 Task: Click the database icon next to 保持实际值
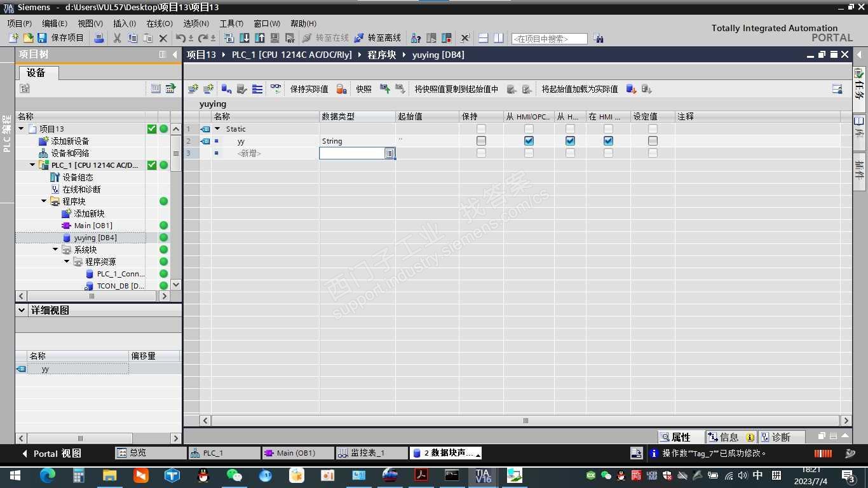coord(341,89)
